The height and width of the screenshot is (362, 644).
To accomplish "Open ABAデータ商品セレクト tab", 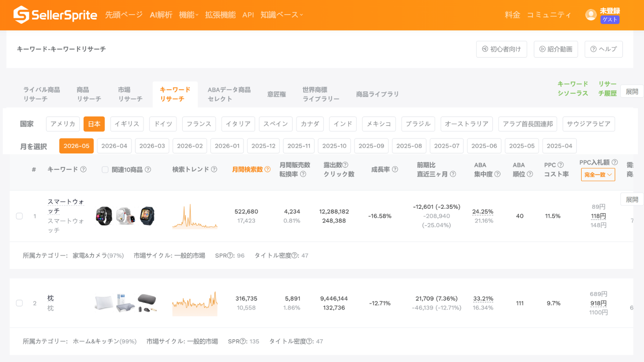I will tap(229, 94).
